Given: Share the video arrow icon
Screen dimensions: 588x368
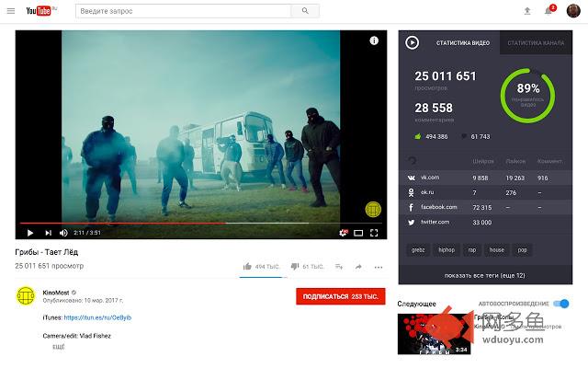Looking at the screenshot, I should coord(358,267).
